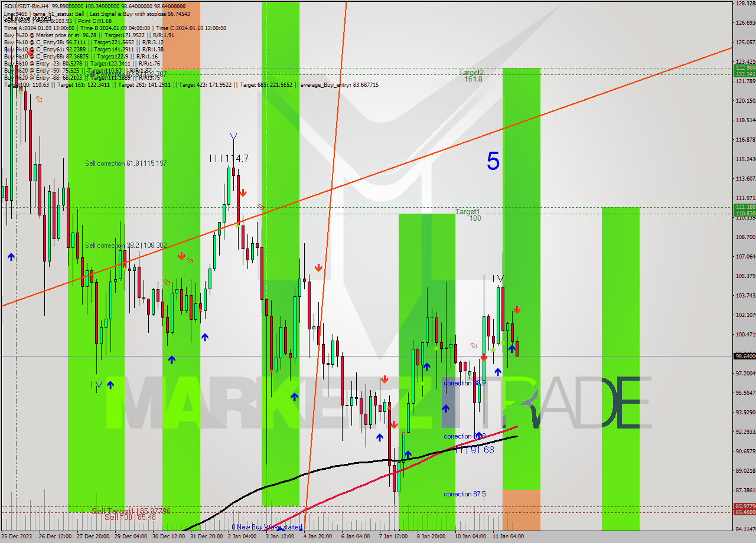Select the I I I 114.7 wave label

tap(229, 158)
